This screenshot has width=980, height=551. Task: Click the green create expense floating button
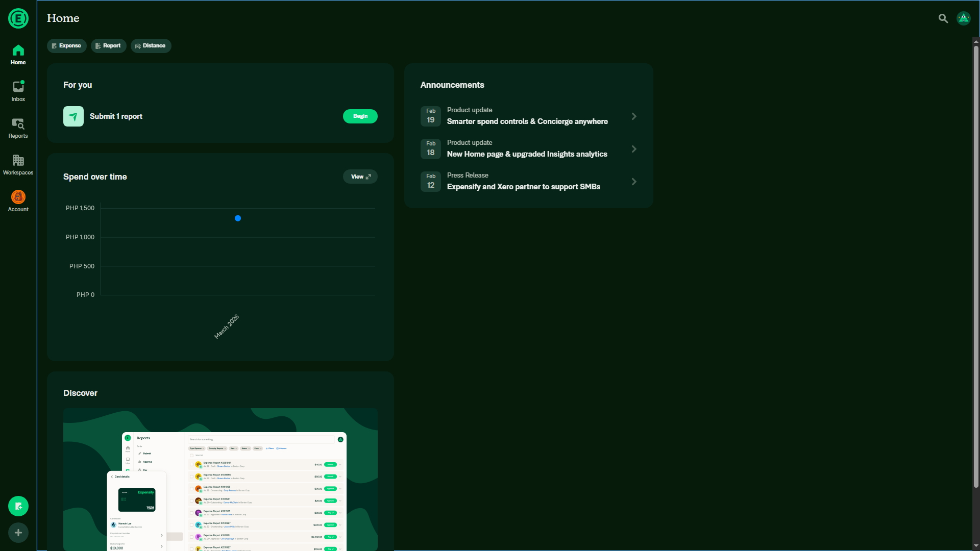point(18,506)
